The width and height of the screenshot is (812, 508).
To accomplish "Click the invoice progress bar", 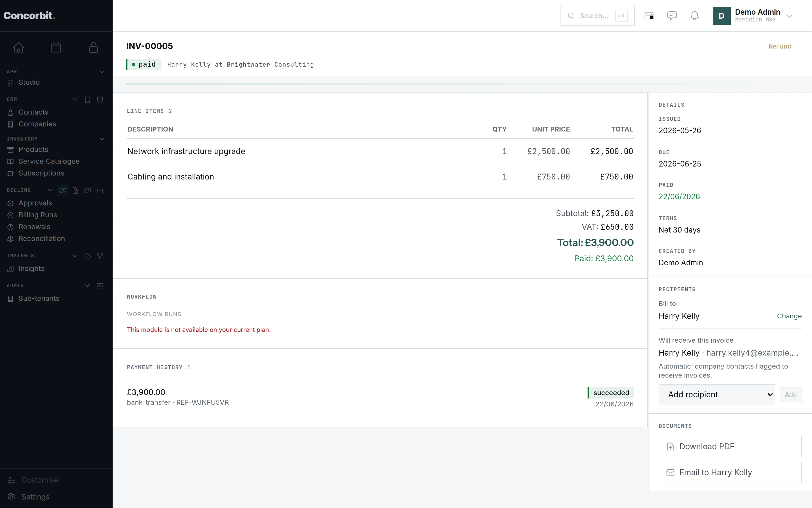I will [x=462, y=84].
